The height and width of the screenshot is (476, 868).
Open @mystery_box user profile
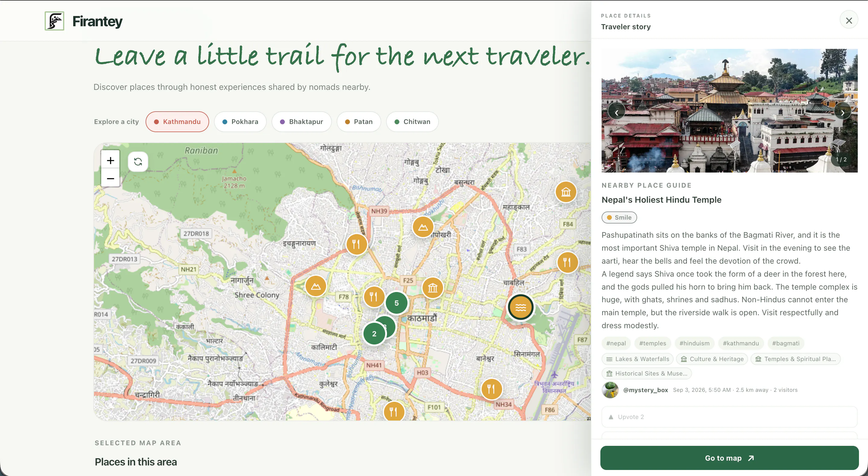(645, 390)
